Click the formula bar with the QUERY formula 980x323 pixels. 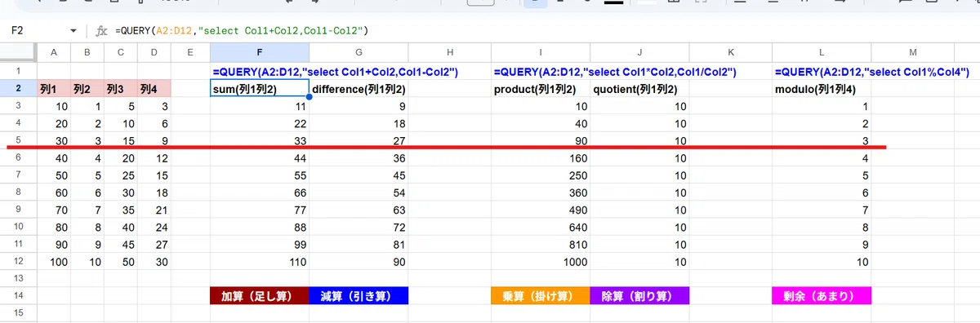pos(539,31)
